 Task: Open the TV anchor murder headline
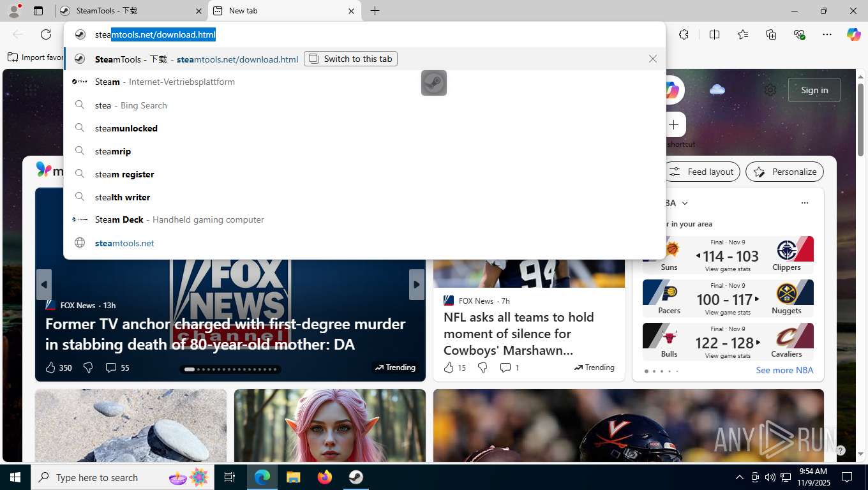225,334
